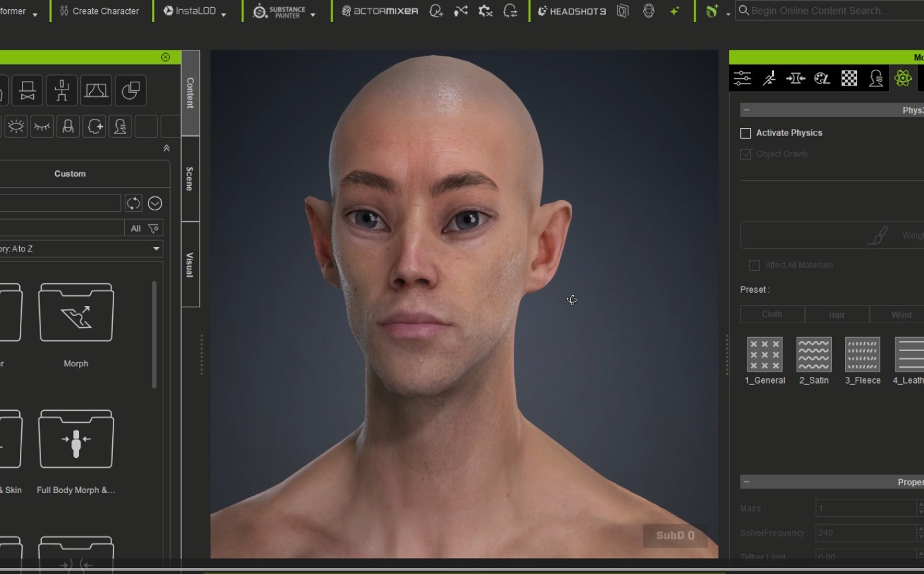The width and height of the screenshot is (924, 574).
Task: Launch the ActorMixer plugin
Action: pyautogui.click(x=380, y=11)
